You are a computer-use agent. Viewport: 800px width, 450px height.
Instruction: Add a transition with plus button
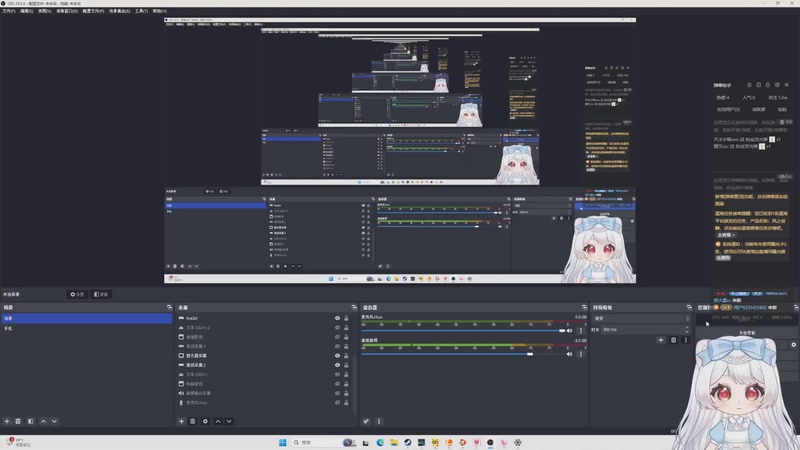tap(661, 340)
